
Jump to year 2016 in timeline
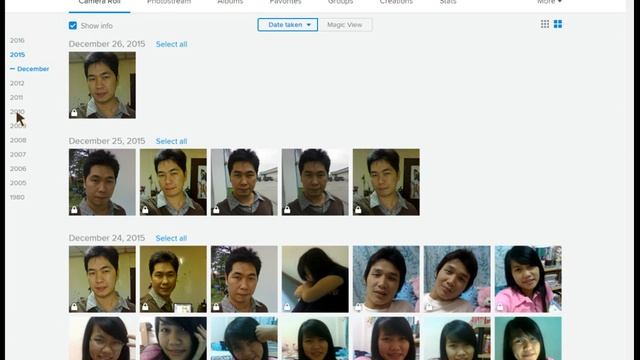(17, 40)
